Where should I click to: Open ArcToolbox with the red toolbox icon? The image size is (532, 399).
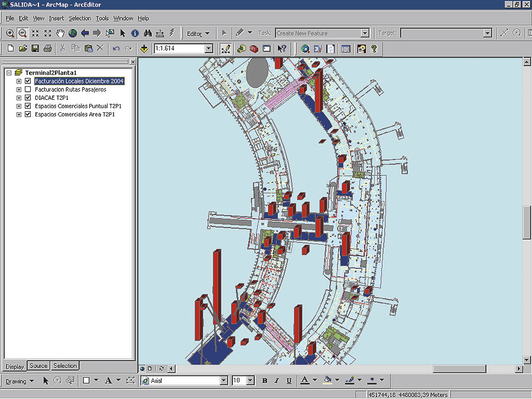coord(254,48)
